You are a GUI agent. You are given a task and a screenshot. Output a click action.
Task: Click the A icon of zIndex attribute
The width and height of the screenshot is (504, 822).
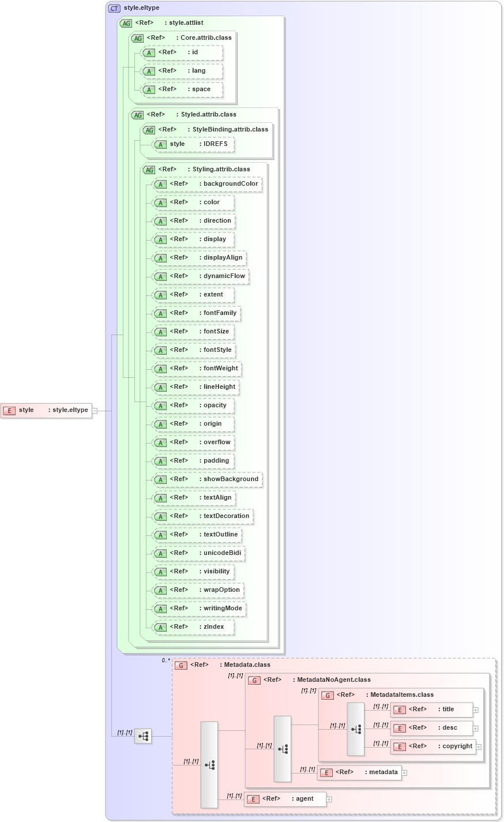click(x=160, y=627)
